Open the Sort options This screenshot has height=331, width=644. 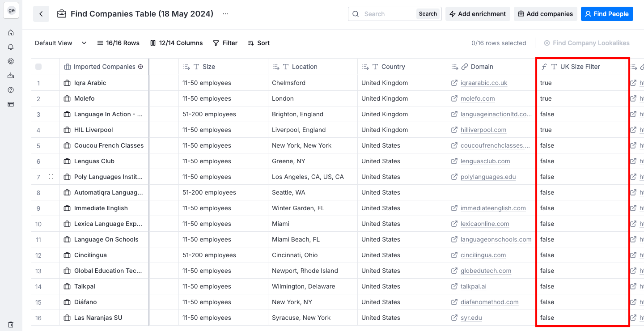pyautogui.click(x=258, y=43)
